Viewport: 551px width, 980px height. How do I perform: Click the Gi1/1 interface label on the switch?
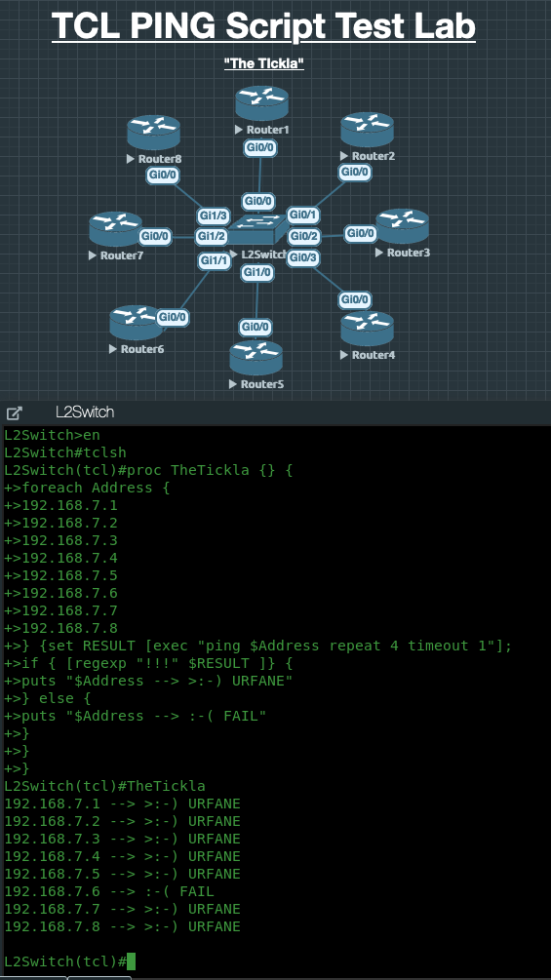tap(215, 260)
